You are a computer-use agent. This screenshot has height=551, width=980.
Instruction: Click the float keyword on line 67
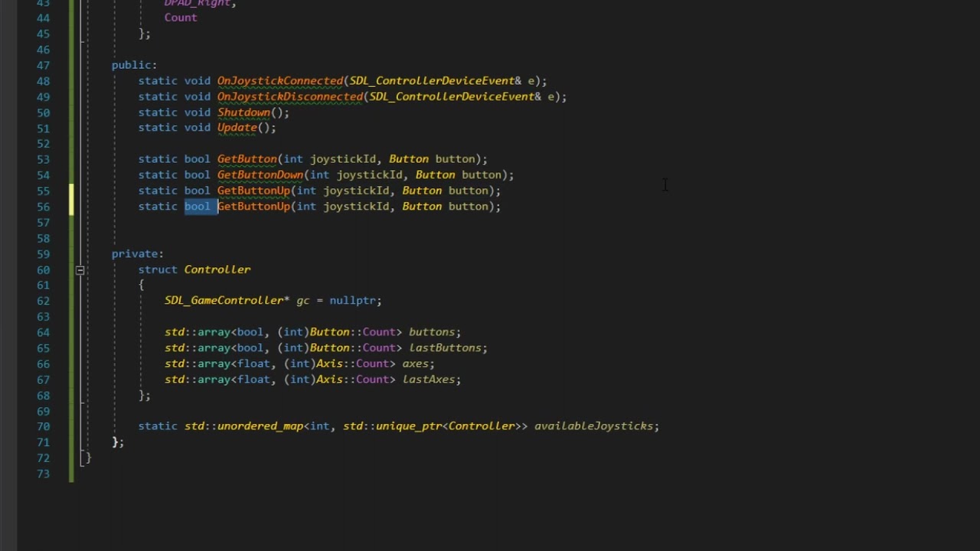[x=253, y=380]
